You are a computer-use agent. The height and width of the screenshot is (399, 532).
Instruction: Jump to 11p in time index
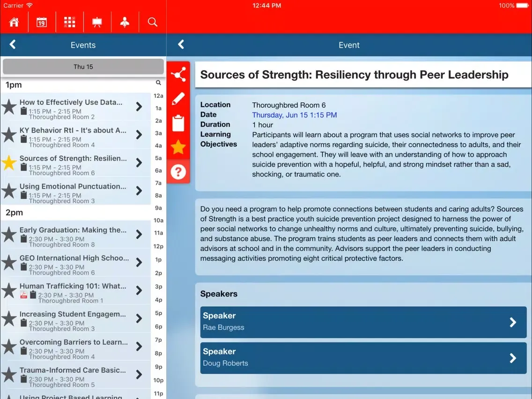158,393
